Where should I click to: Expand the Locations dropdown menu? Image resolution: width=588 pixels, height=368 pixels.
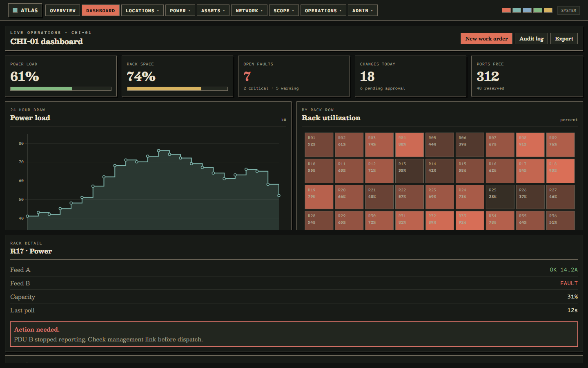click(142, 10)
